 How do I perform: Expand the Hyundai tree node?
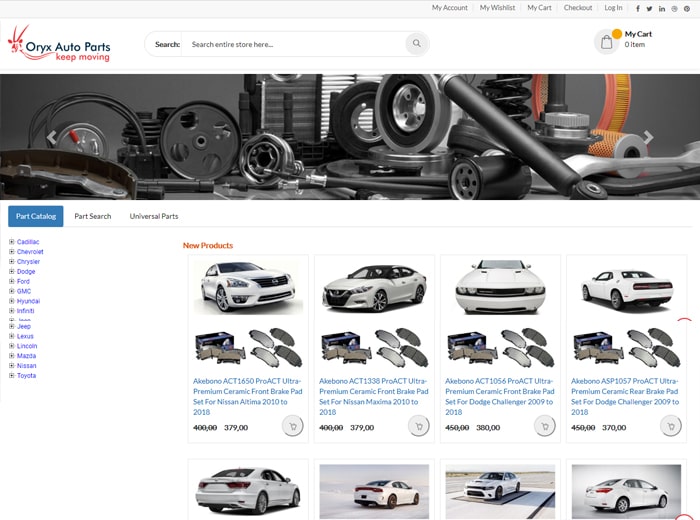point(12,300)
